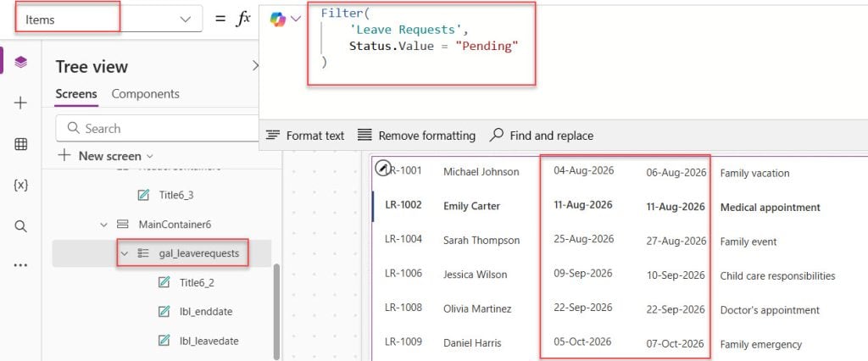Click the LR-1009 request ID
The image size is (868, 361).
403,342
